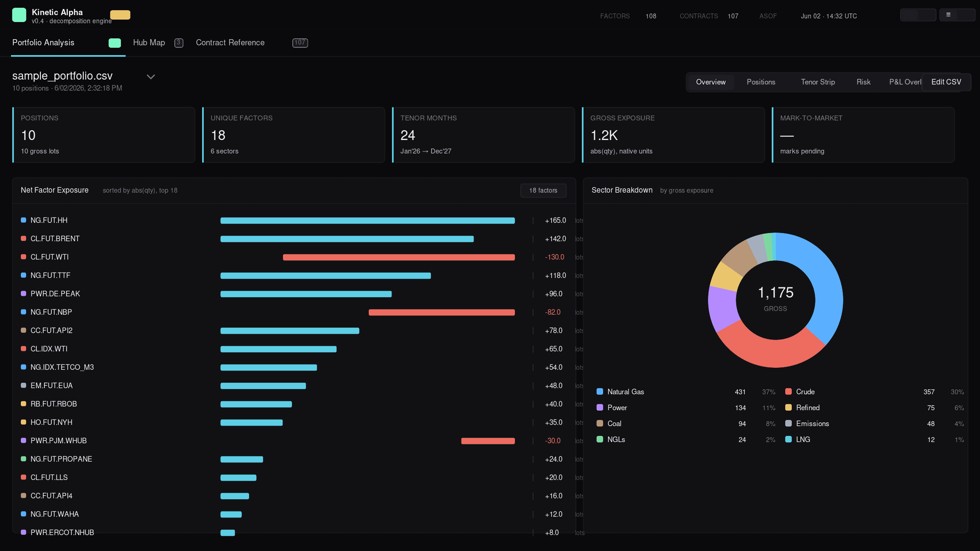Click the Kinetic Alpha green logo square
This screenshot has width=980, height=551.
[19, 15]
